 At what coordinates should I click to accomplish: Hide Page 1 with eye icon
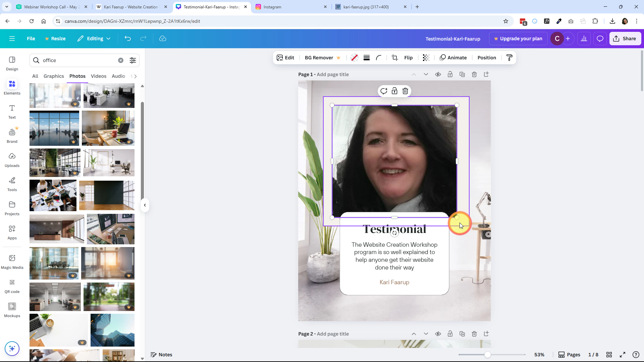[x=438, y=74]
